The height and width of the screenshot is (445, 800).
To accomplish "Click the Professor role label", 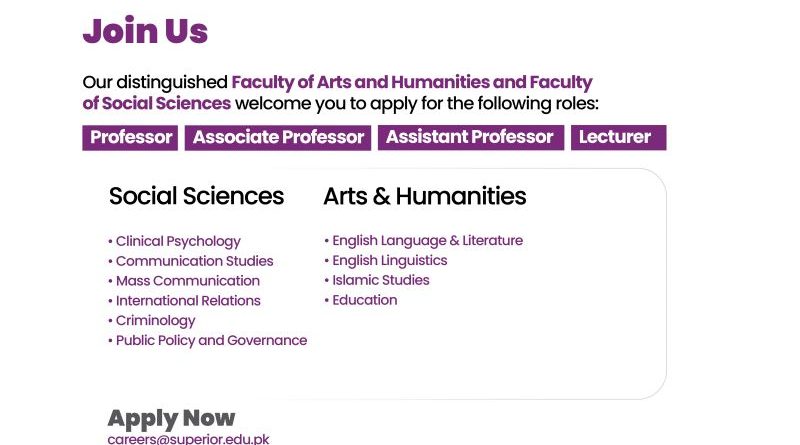I will [x=131, y=138].
